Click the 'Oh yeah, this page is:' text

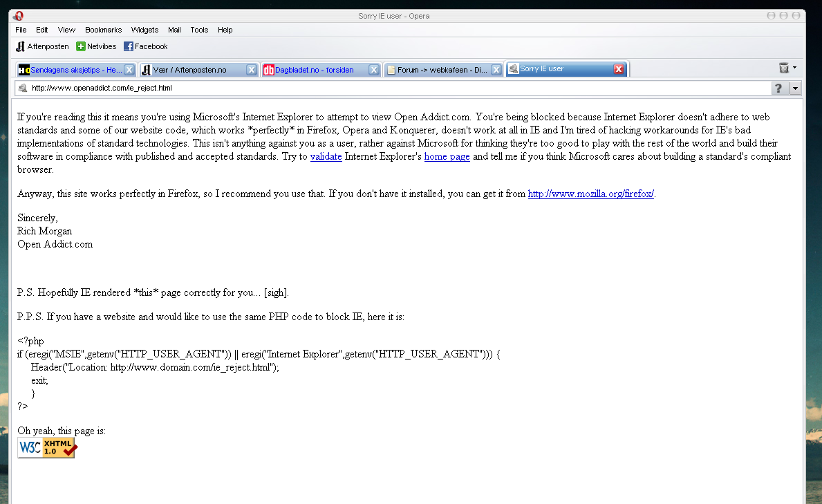(62, 431)
